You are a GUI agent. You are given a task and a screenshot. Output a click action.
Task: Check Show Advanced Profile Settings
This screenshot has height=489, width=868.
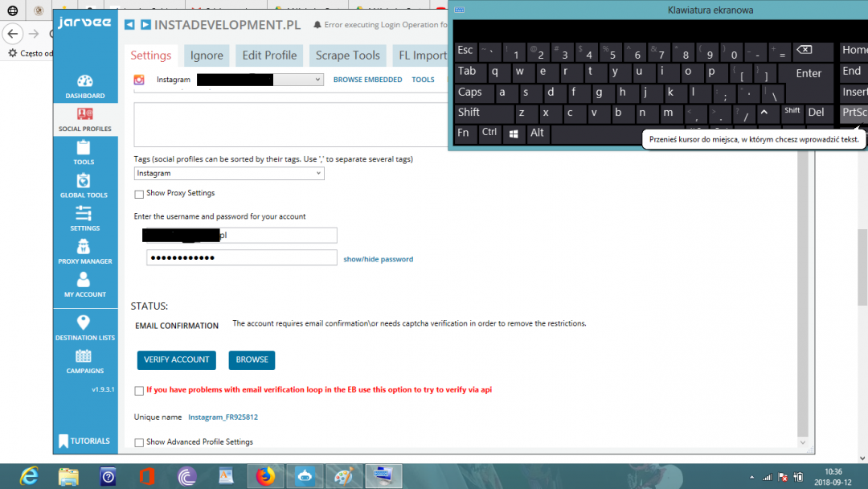pyautogui.click(x=139, y=442)
